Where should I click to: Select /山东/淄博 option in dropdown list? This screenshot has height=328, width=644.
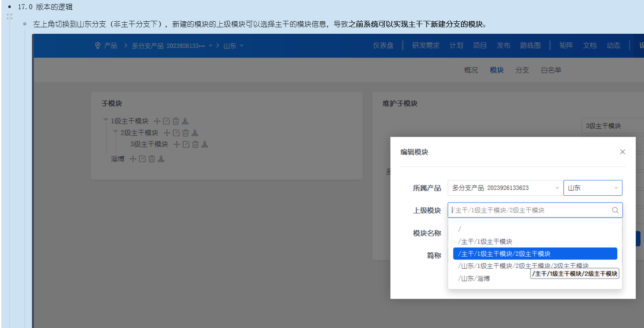(474, 278)
